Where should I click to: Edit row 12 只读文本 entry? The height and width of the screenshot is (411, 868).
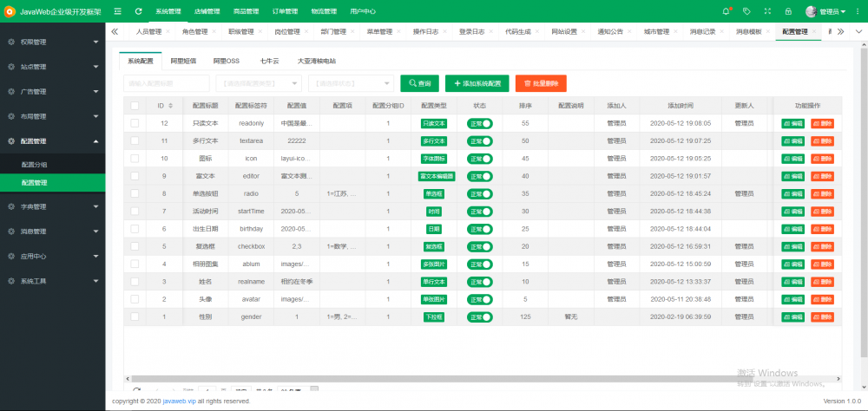point(793,123)
